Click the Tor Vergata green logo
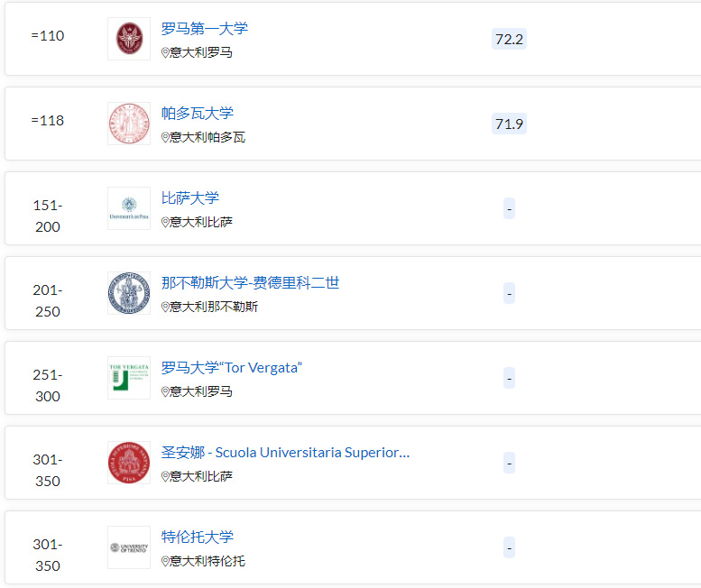This screenshot has height=588, width=701. point(129,378)
